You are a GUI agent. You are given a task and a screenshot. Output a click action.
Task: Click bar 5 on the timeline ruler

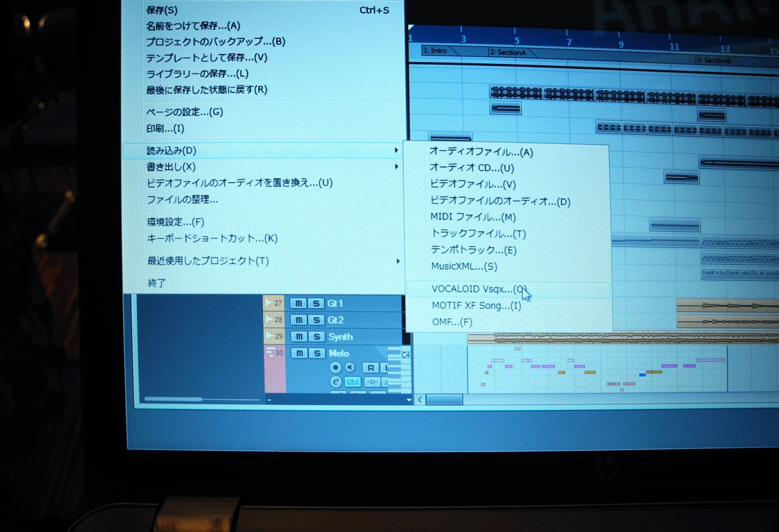[516, 40]
